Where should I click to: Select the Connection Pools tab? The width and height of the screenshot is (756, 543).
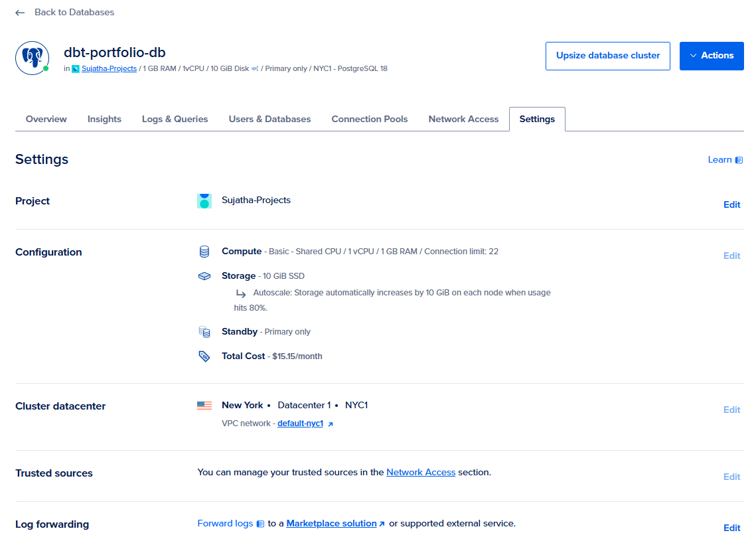click(x=369, y=119)
